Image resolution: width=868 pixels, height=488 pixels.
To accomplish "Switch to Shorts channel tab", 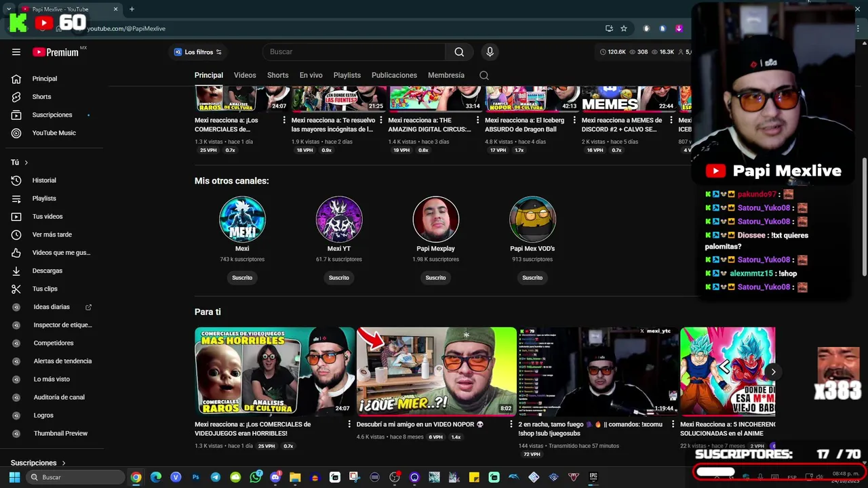I will tap(277, 75).
